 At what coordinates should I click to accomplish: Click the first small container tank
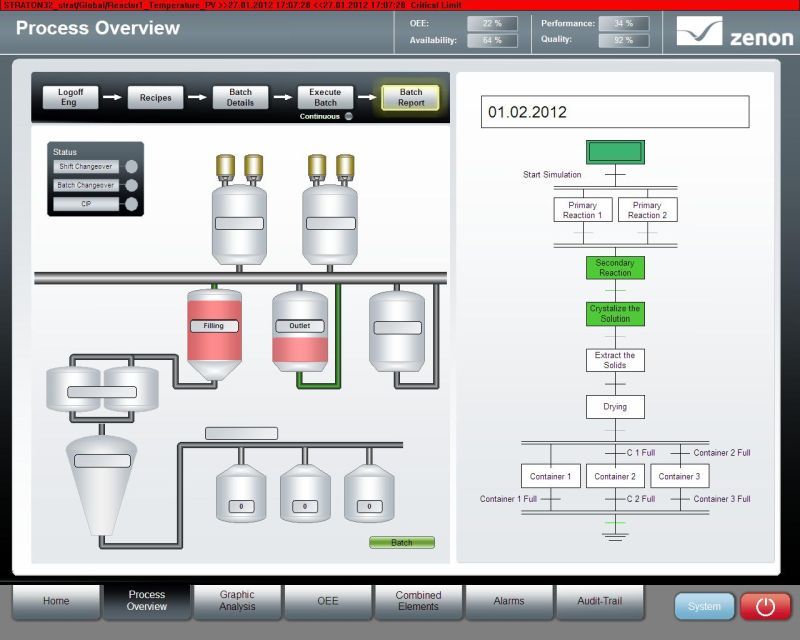coord(241,494)
